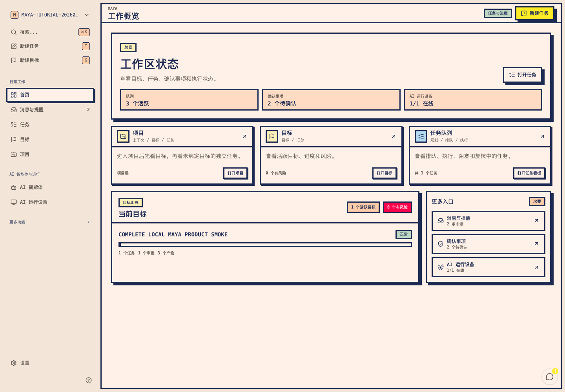Click the 正常 status badge
565x392 pixels.
(404, 234)
